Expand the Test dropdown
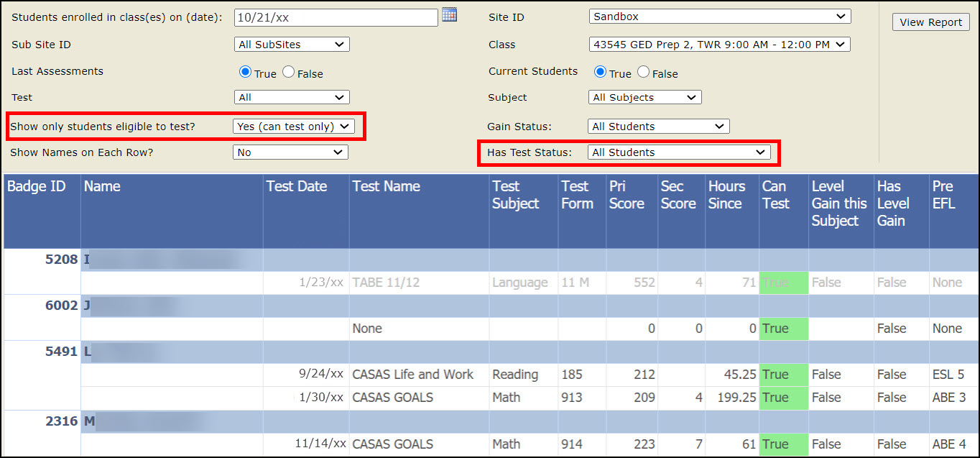The width and height of the screenshot is (980, 458). click(x=292, y=97)
